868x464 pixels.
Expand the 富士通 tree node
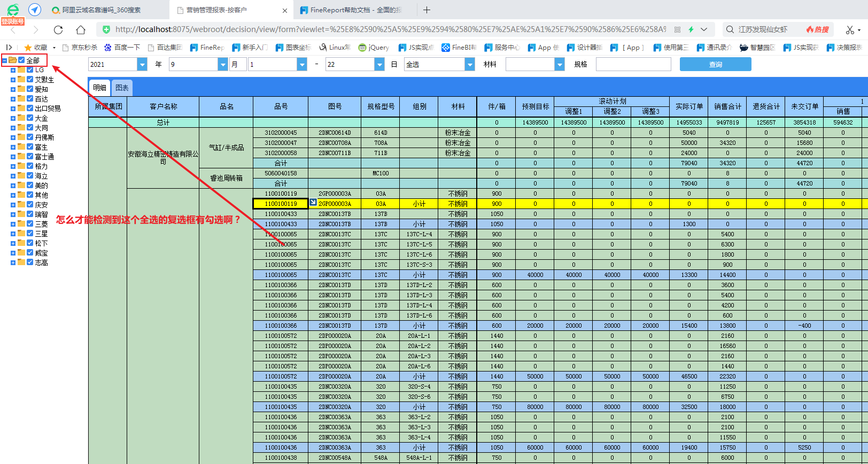pyautogui.click(x=13, y=157)
